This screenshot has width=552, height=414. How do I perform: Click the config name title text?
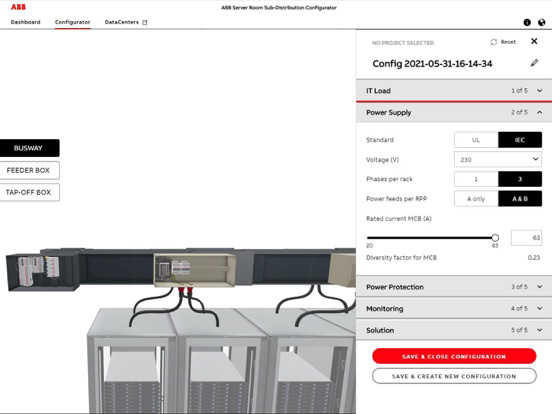[432, 64]
